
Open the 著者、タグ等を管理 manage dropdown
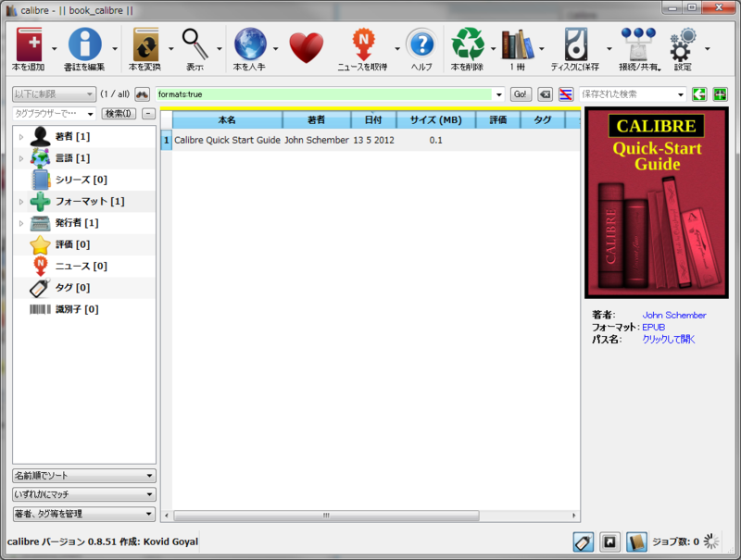click(84, 514)
